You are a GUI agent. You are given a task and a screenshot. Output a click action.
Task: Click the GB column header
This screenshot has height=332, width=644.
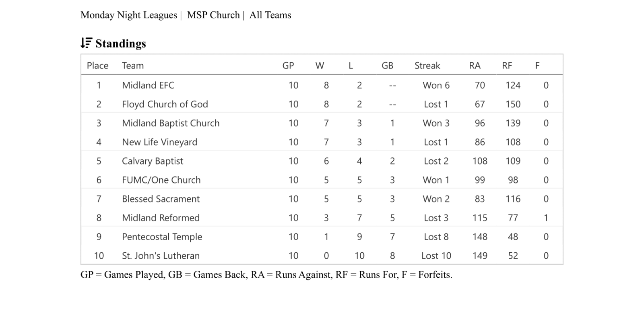click(x=387, y=66)
